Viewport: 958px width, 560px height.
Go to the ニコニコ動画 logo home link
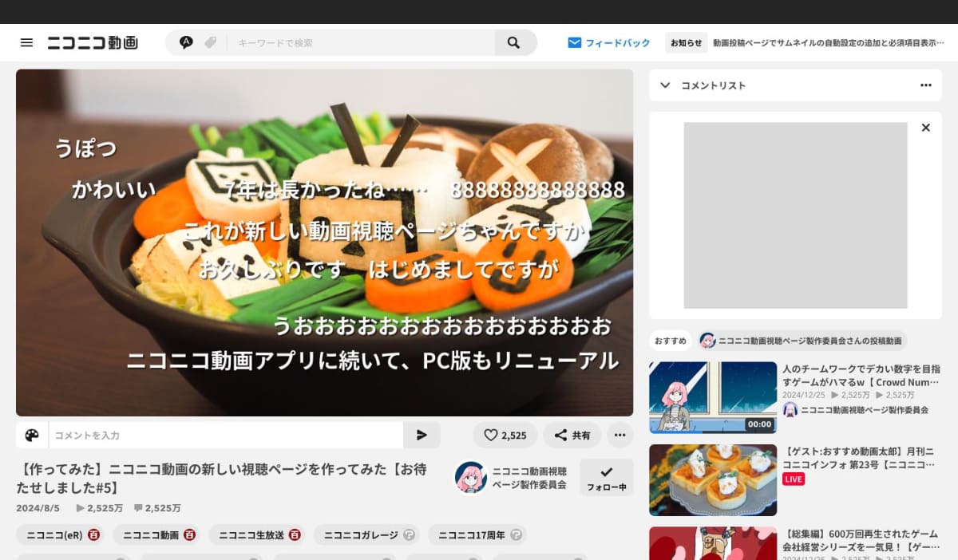point(92,42)
